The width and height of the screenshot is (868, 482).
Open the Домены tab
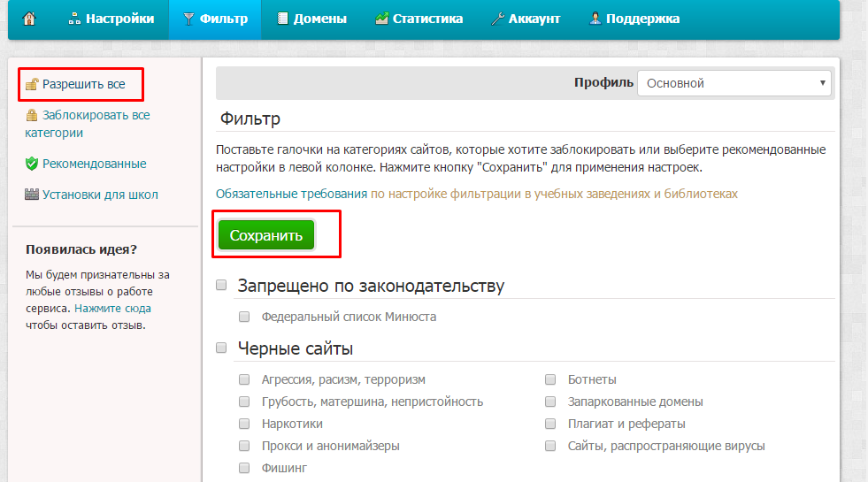coord(312,19)
